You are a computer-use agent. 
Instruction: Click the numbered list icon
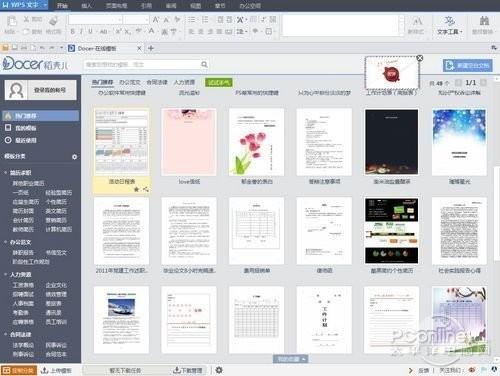point(205,20)
